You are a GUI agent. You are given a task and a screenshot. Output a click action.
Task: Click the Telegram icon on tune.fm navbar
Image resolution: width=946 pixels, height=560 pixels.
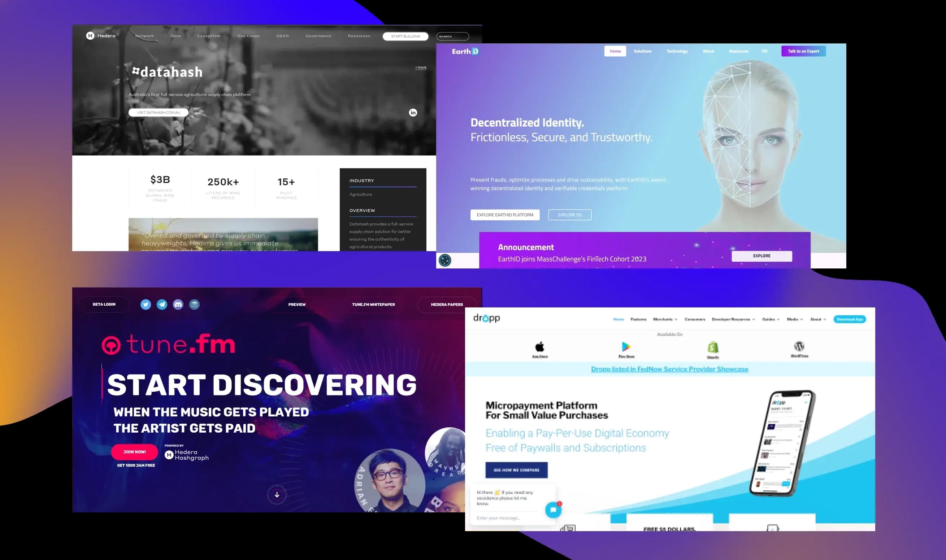tap(163, 304)
